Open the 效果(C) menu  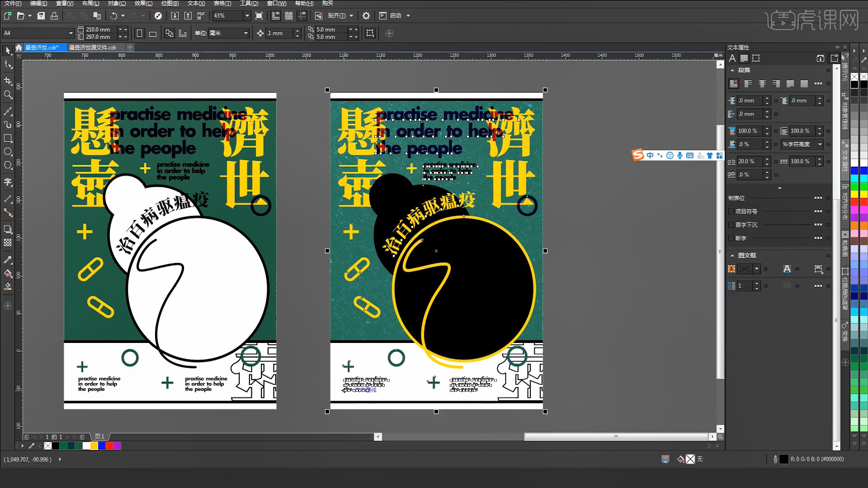point(143,3)
